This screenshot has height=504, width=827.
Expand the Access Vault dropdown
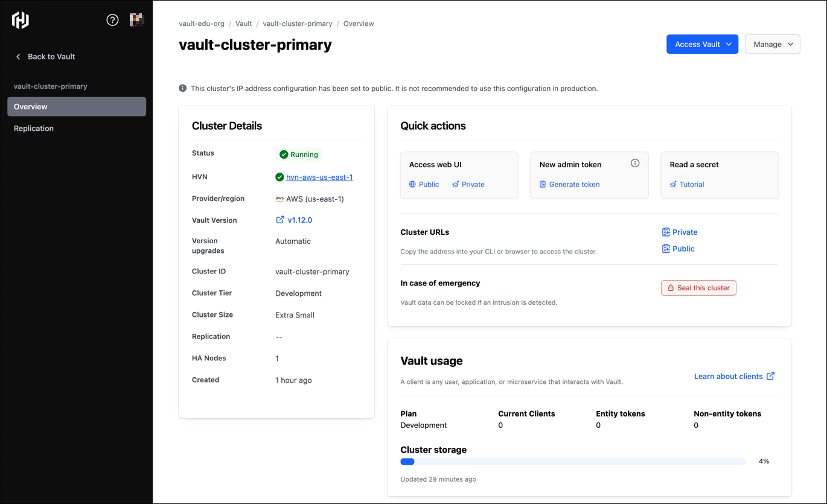pyautogui.click(x=702, y=44)
